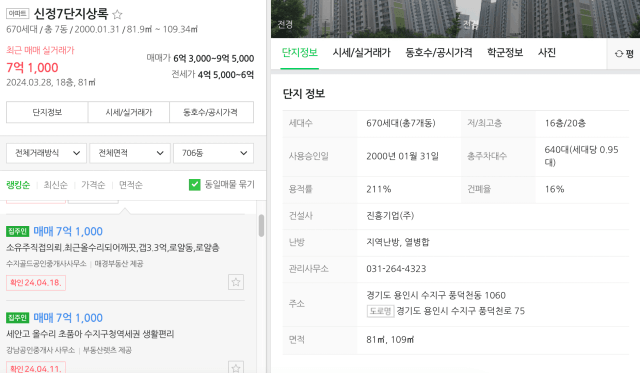The height and width of the screenshot is (373, 640).
Task: Click the 집주인 badge on first listing
Action: pos(18,231)
